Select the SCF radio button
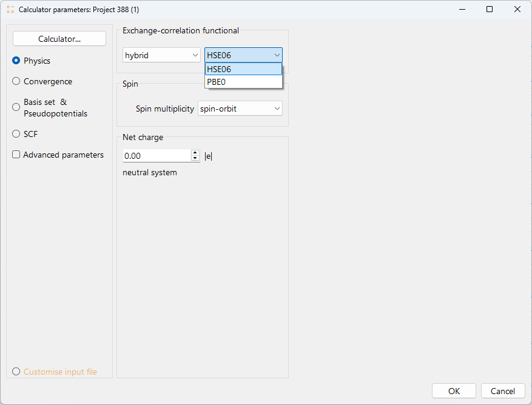 16,134
